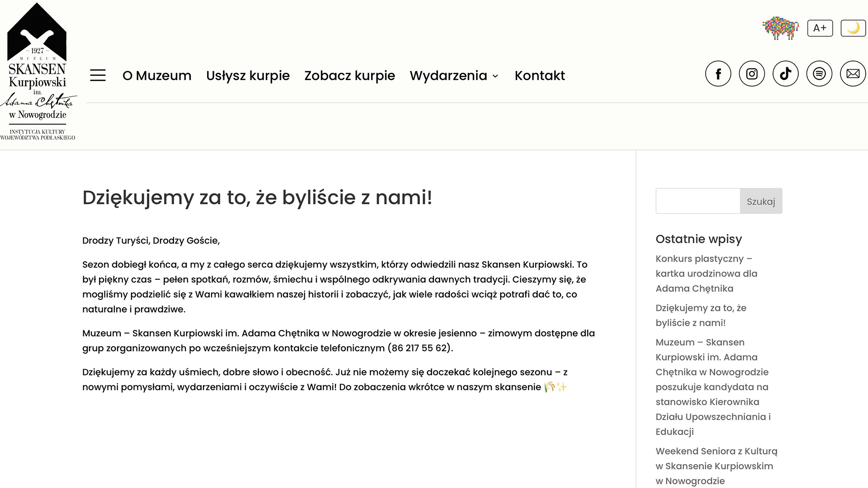
Task: Open the museum's Instagram profile
Action: pyautogui.click(x=752, y=74)
